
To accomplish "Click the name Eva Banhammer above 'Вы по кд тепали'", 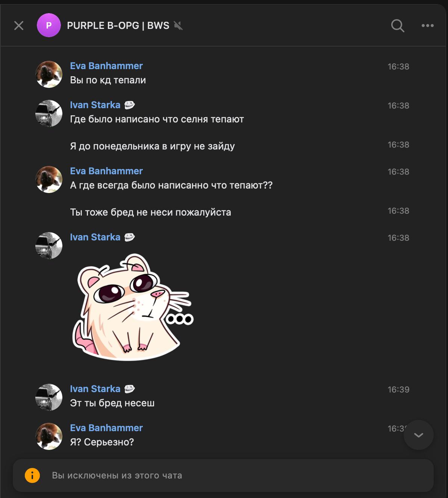I will click(x=106, y=66).
